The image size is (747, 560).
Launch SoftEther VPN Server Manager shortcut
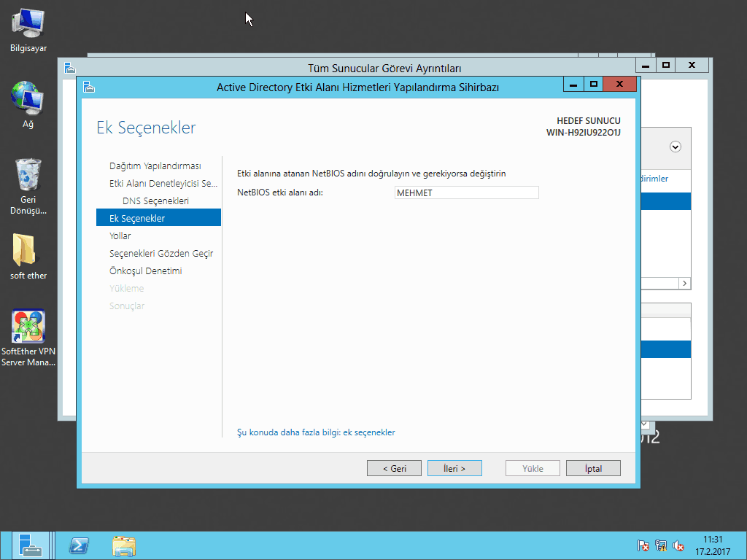[x=28, y=327]
